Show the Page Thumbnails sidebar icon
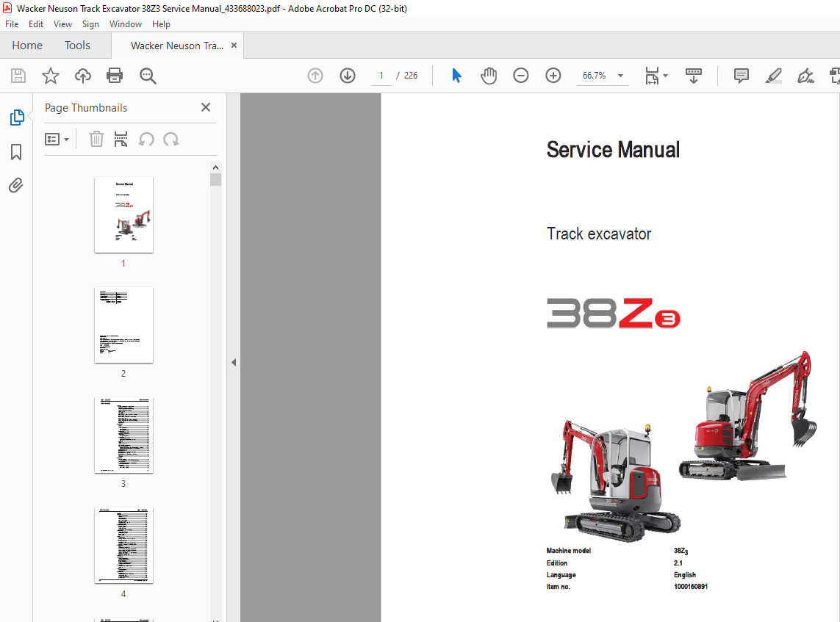 tap(17, 117)
